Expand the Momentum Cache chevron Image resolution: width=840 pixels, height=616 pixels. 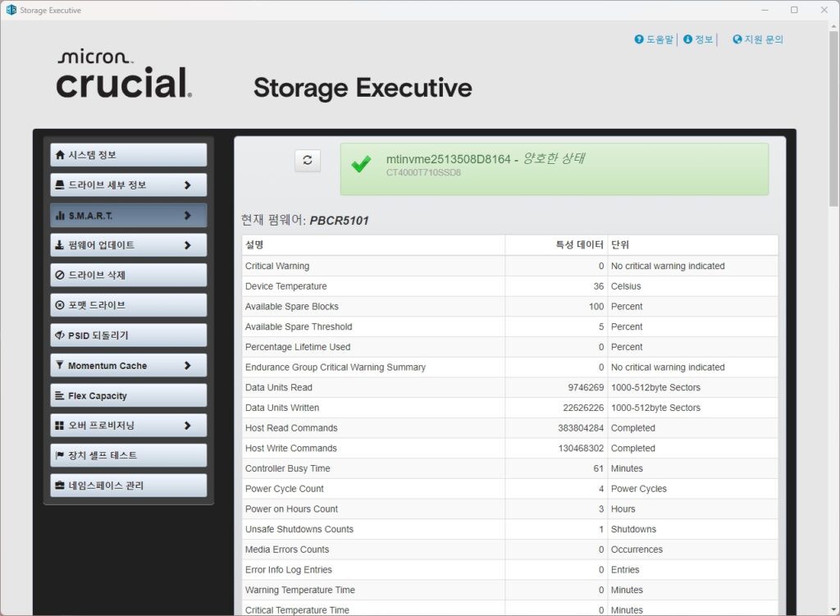point(188,365)
